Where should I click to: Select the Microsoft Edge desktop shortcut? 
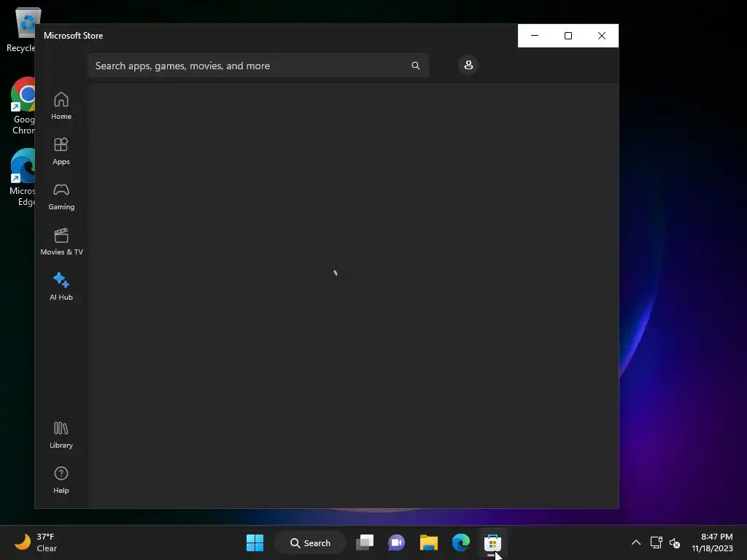(x=23, y=177)
